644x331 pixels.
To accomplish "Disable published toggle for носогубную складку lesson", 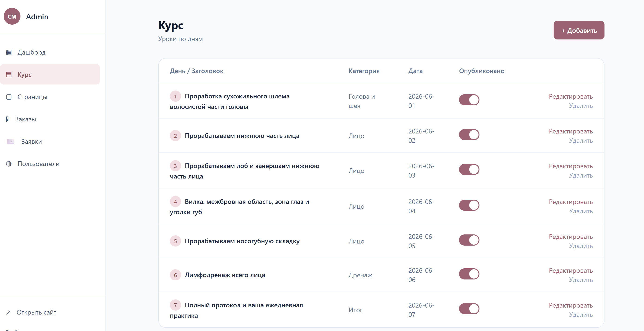I will (x=469, y=240).
